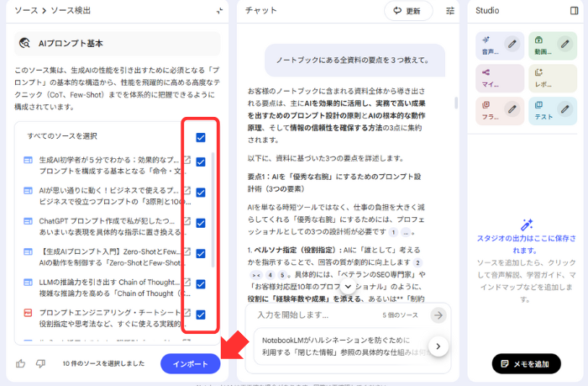Open external link for AIが思い通りに動く source

tap(186, 190)
